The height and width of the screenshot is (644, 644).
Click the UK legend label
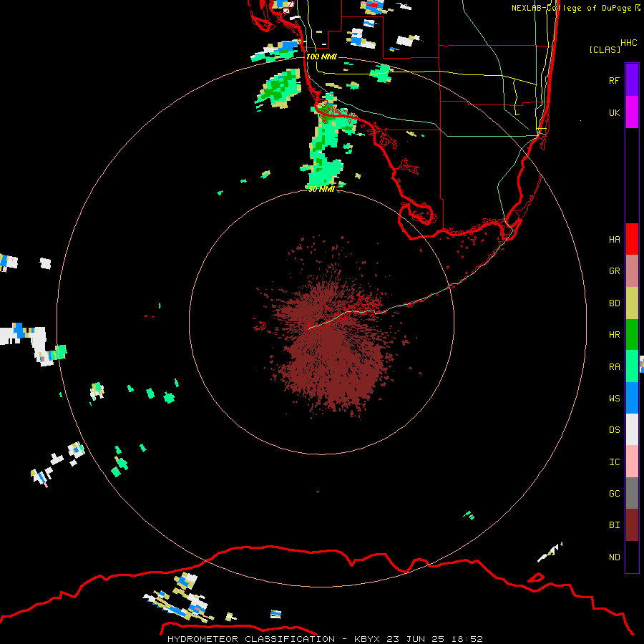click(x=614, y=112)
